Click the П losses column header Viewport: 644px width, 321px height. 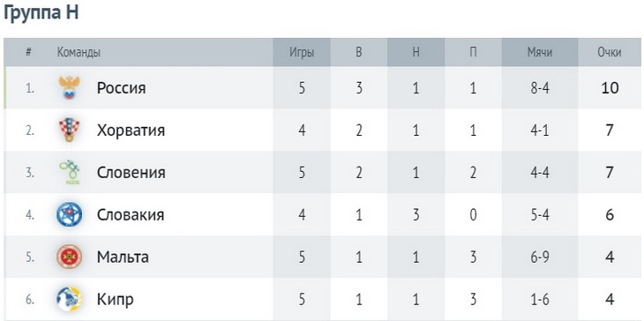pos(473,52)
